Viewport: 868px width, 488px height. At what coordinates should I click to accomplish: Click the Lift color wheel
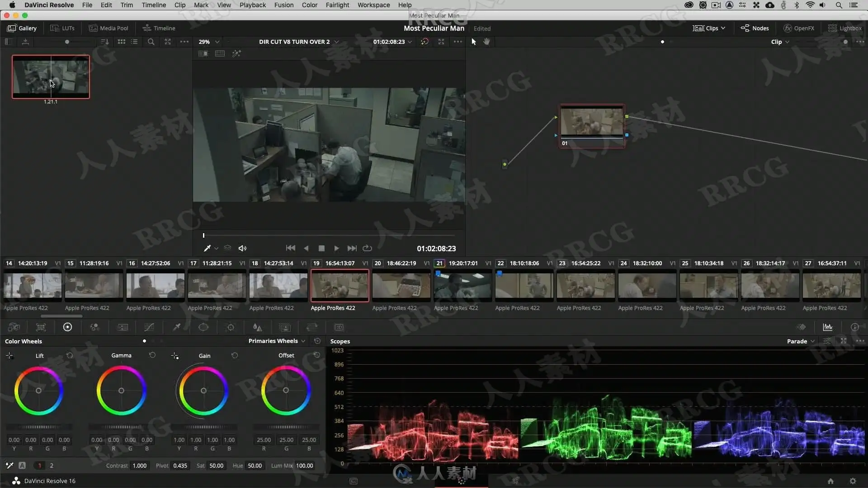point(38,391)
